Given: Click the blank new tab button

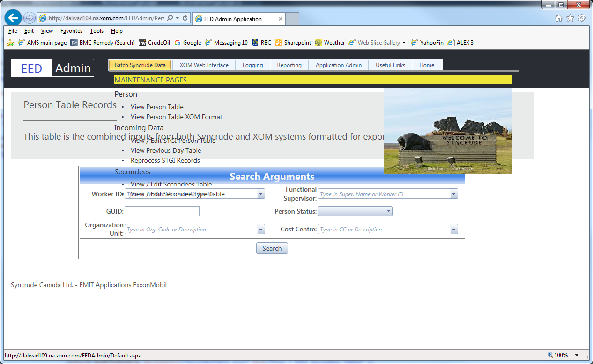Looking at the screenshot, I should click(292, 19).
